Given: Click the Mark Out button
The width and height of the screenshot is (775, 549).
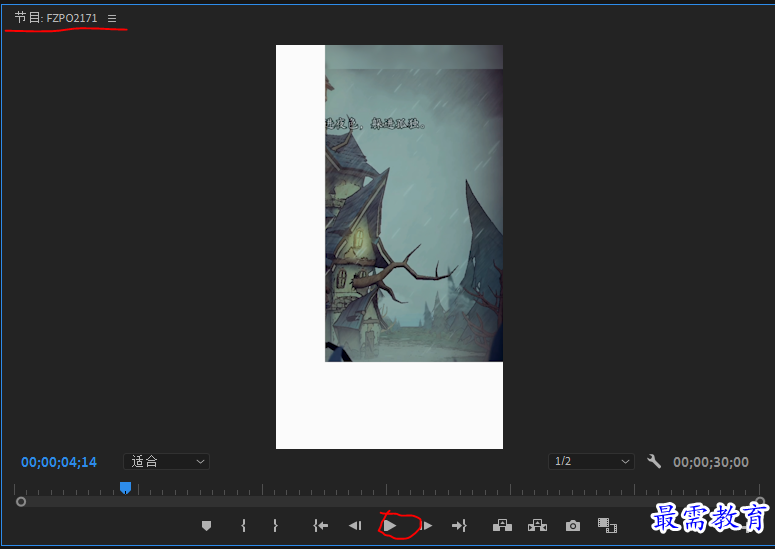Looking at the screenshot, I should click(x=275, y=526).
